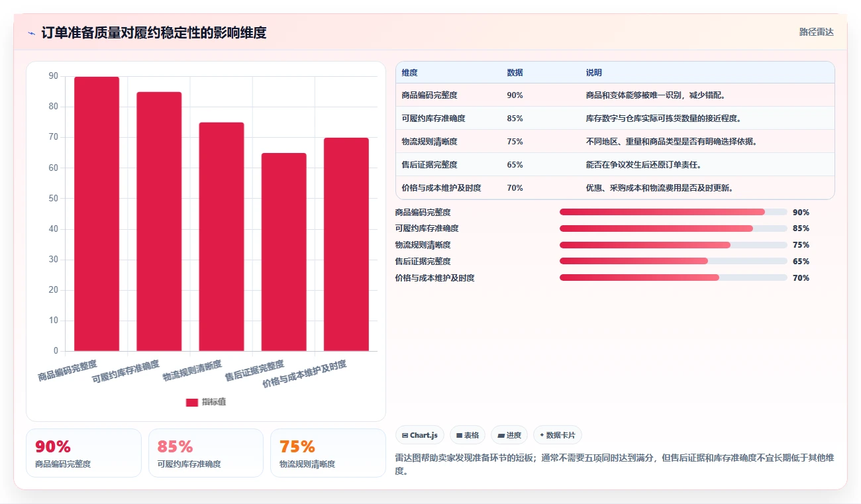Click the 物流规则清晰度 bar in the chart
This screenshot has width=861, height=504.
pyautogui.click(x=221, y=236)
